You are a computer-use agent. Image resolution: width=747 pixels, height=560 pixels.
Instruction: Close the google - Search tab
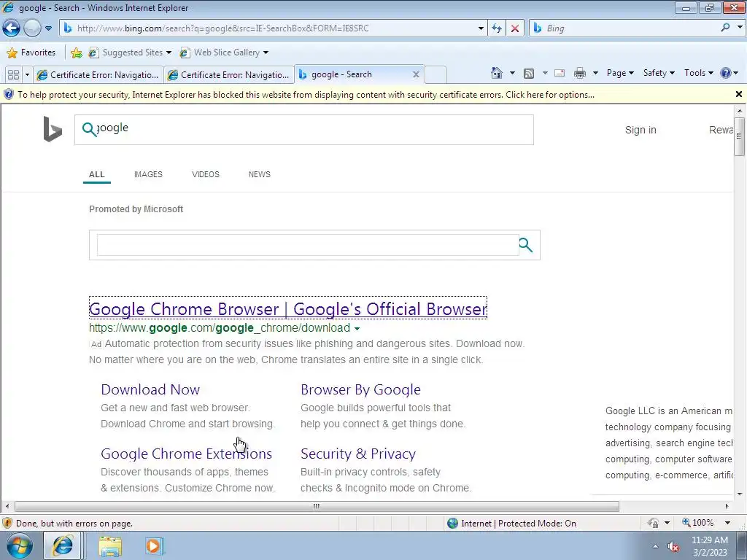[x=416, y=74]
